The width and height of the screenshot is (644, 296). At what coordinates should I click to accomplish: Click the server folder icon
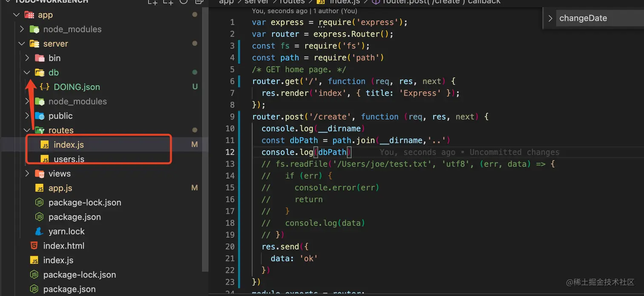34,44
